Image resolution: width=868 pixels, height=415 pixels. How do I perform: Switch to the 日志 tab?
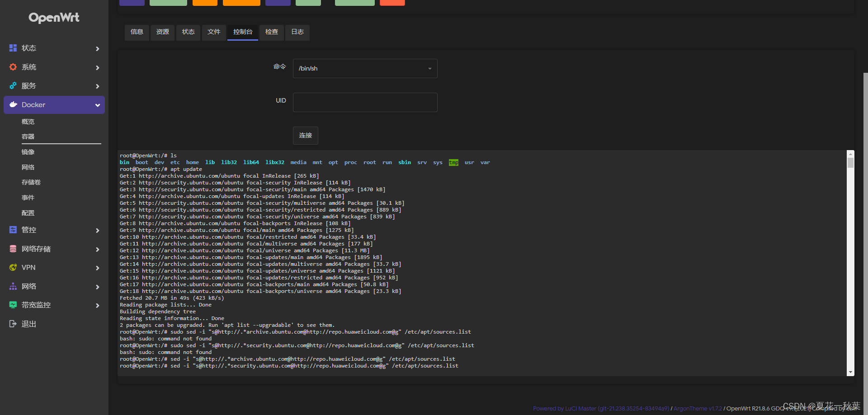tap(297, 32)
